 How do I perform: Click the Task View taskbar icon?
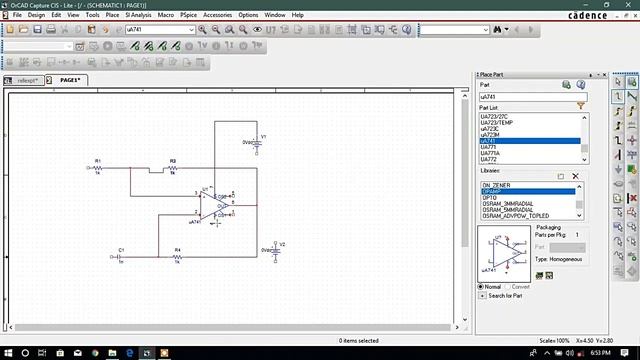click(x=42, y=353)
